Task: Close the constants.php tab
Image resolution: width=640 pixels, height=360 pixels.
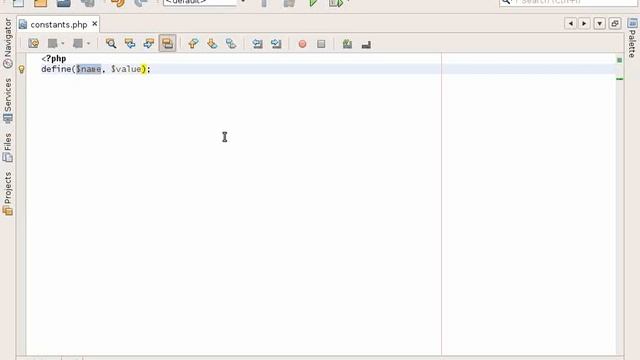Action: point(95,24)
